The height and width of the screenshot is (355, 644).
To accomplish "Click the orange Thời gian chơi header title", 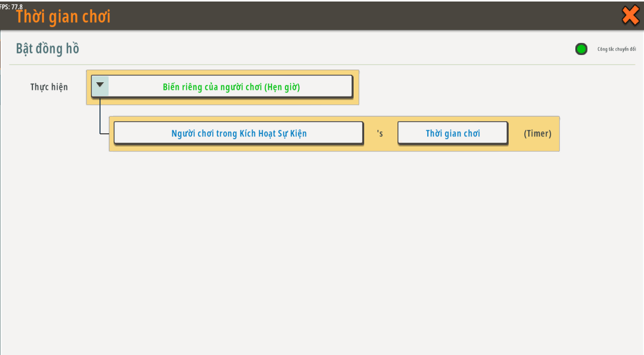I will click(x=63, y=17).
